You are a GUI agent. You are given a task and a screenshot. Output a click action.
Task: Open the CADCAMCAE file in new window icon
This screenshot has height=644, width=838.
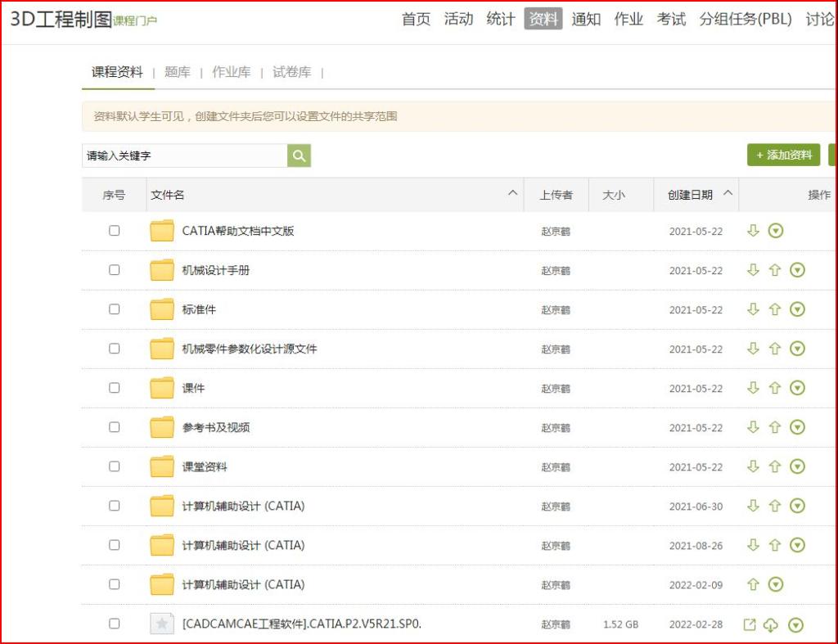(750, 625)
